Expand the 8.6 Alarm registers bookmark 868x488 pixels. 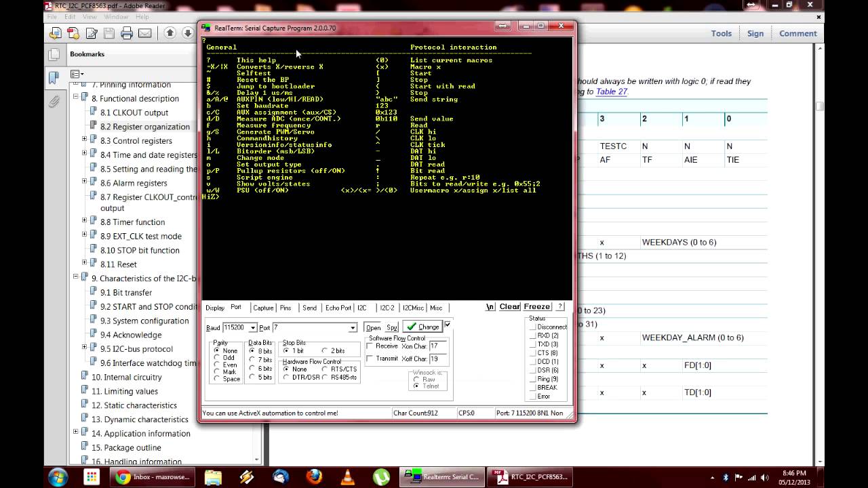[85, 182]
